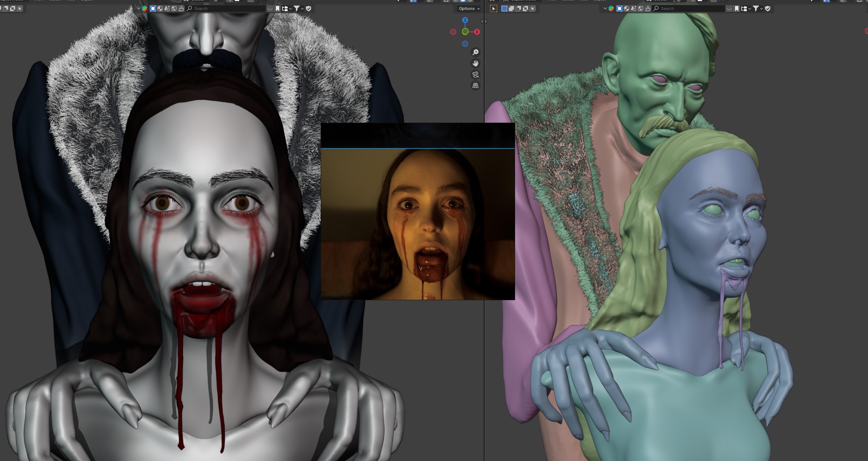
Task: Click the All tab in the left asset filter
Action: [153, 9]
